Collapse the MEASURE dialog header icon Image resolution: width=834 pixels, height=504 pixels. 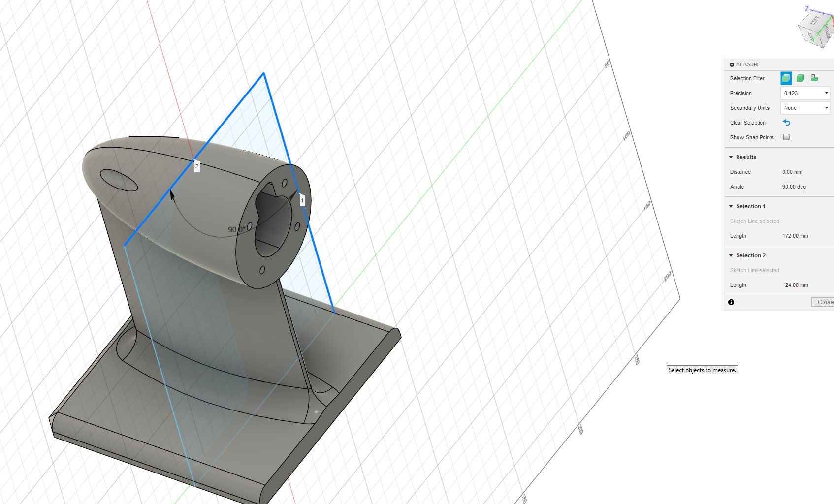[732, 64]
